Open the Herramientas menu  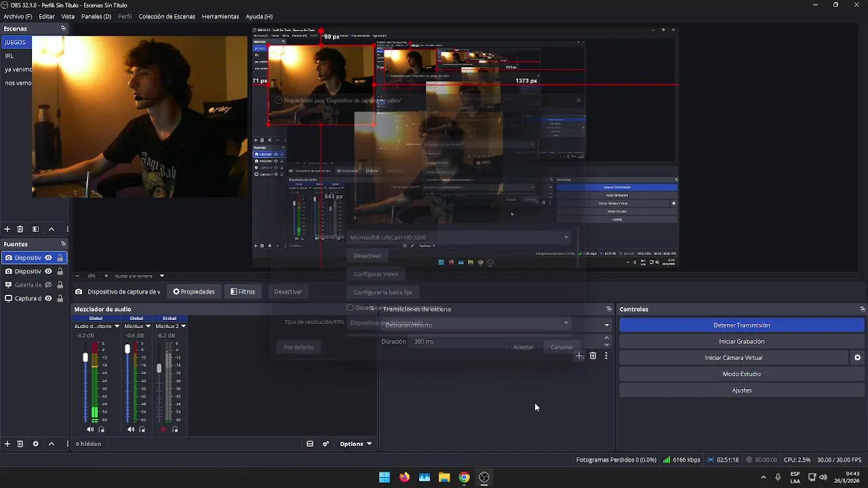click(x=220, y=16)
